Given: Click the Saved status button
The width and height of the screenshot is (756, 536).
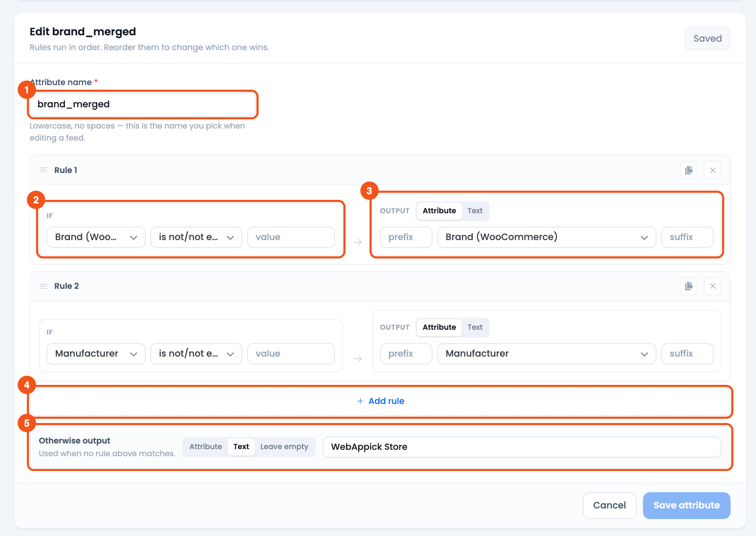Looking at the screenshot, I should point(707,38).
